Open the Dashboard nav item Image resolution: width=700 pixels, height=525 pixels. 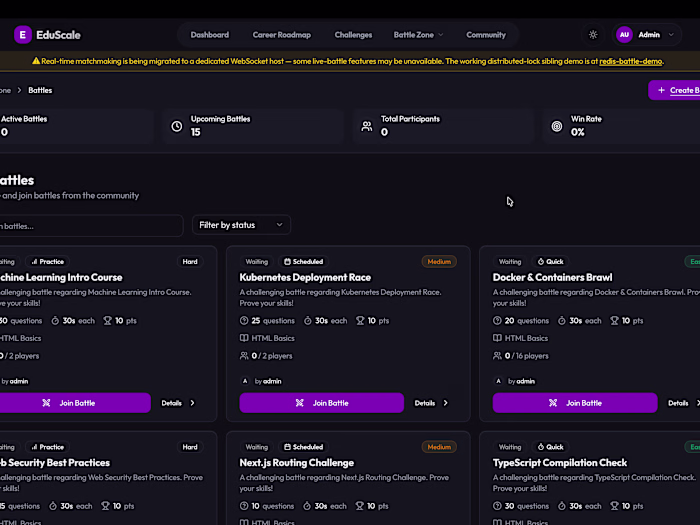tap(209, 35)
